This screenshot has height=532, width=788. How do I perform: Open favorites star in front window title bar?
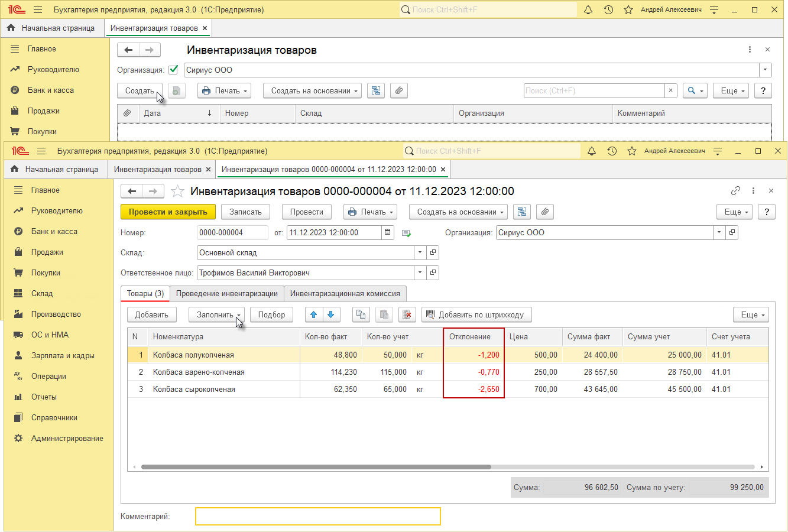pos(632,151)
